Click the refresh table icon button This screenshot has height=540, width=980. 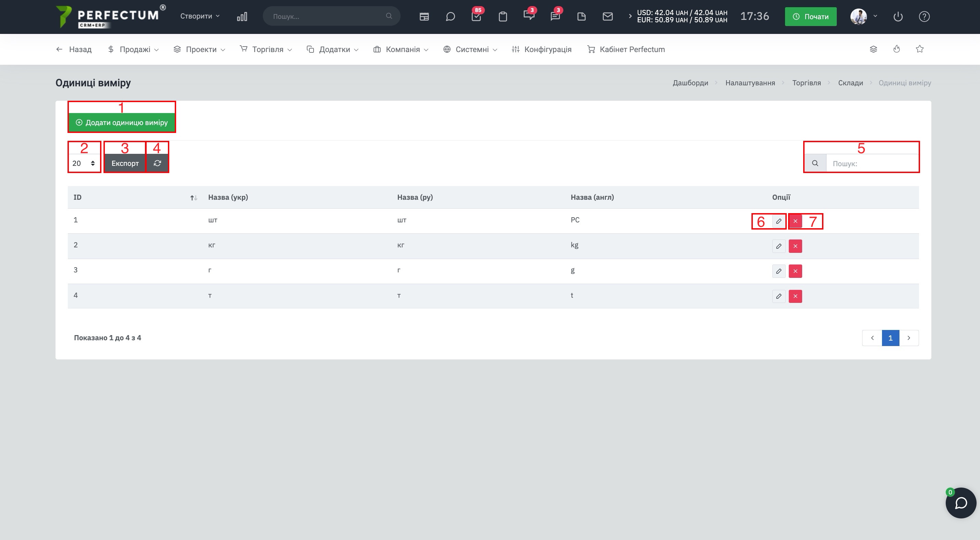click(157, 163)
